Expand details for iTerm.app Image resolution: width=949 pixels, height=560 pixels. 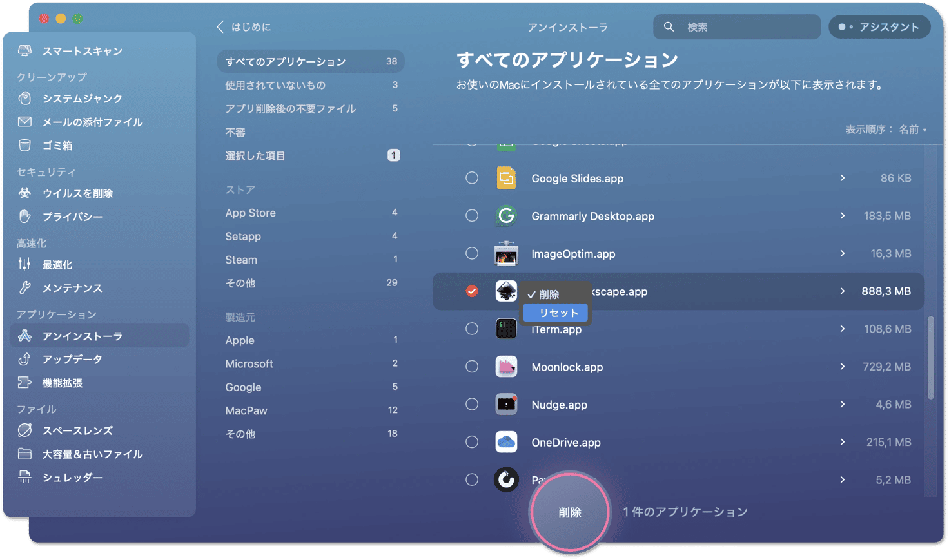click(x=843, y=329)
